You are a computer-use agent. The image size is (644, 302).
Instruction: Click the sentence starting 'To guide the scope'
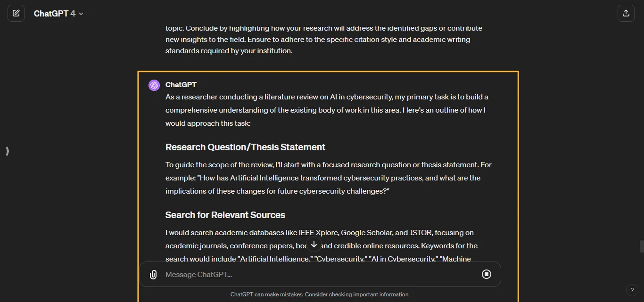(x=329, y=165)
